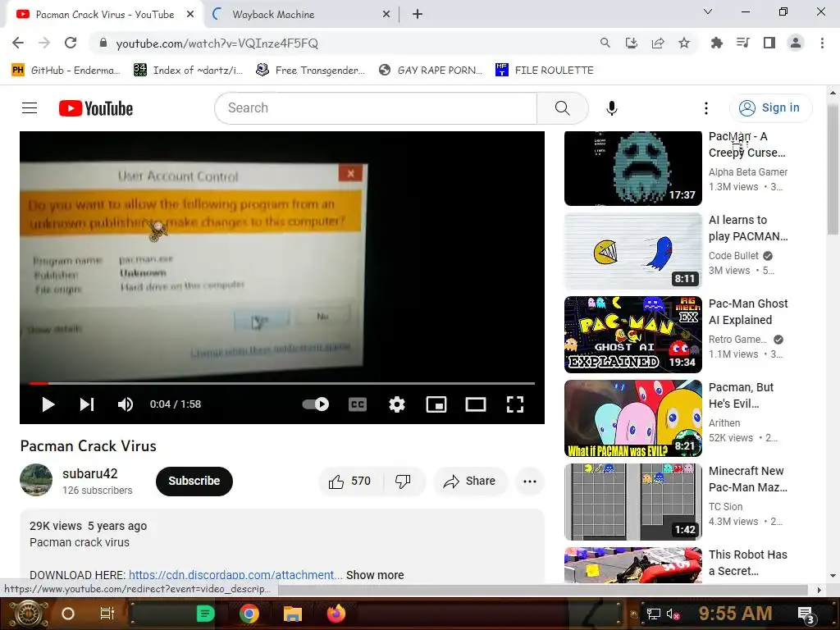Open This Robot Has a Secret video
The image size is (840, 630).
click(x=633, y=564)
